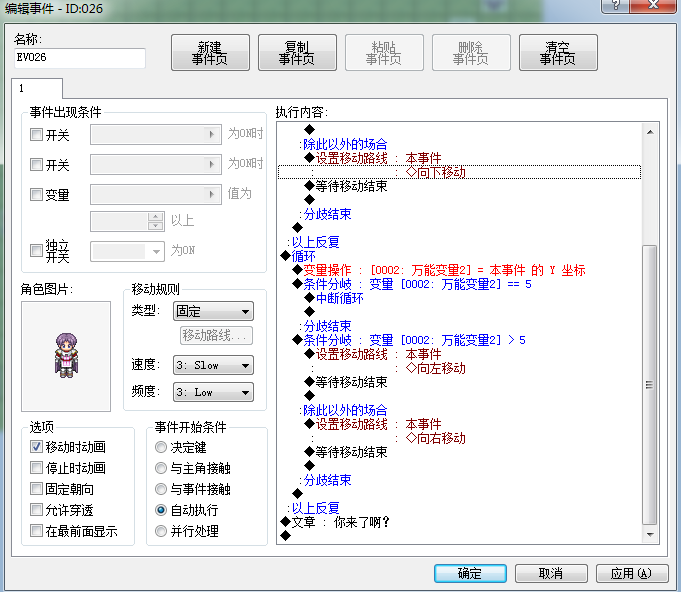Select the 变量操作 万能变量2 Y坐标 line
Screen dimensions: 681x592
[x=459, y=270]
